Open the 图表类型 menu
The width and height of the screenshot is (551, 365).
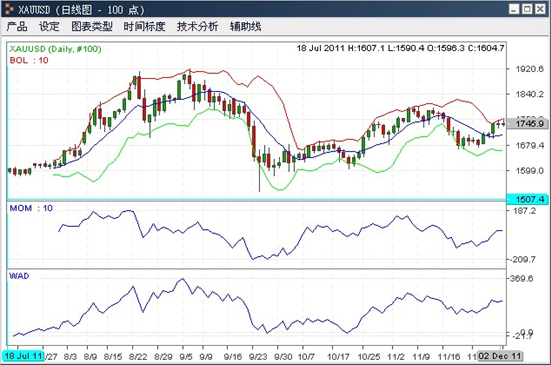pos(92,26)
